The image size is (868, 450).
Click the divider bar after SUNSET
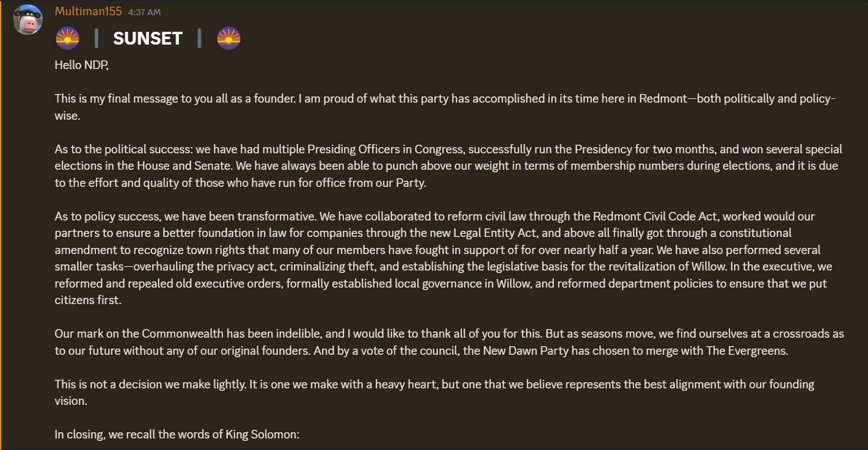199,38
